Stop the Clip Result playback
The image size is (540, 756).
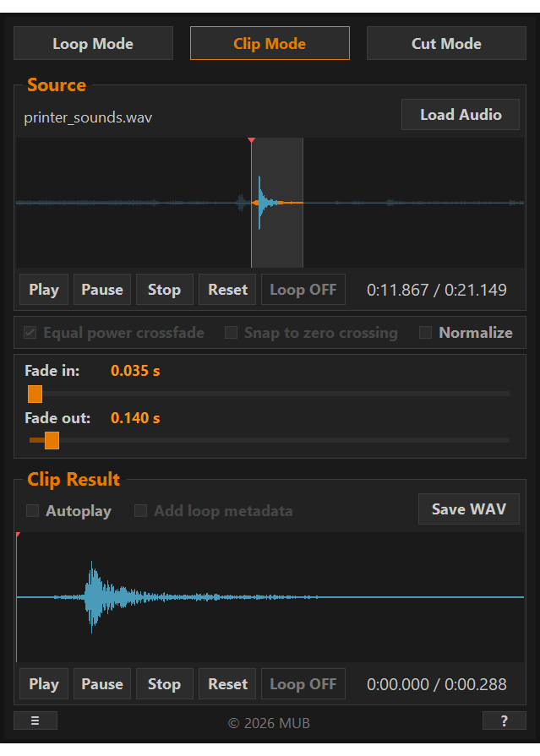pyautogui.click(x=165, y=683)
